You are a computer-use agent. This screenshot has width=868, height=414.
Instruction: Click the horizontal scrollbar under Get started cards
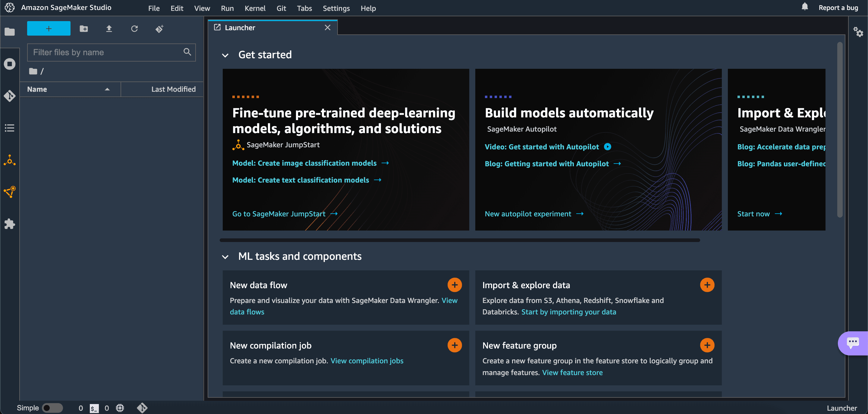[460, 240]
